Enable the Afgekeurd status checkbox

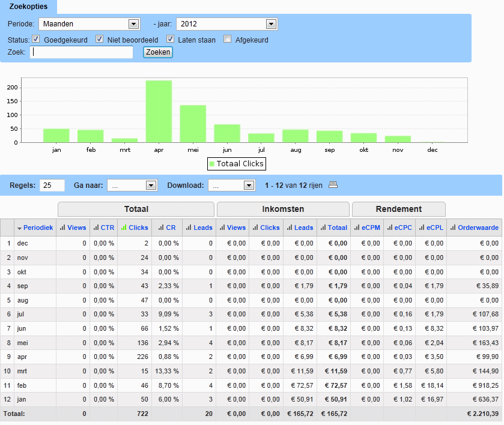(x=227, y=39)
